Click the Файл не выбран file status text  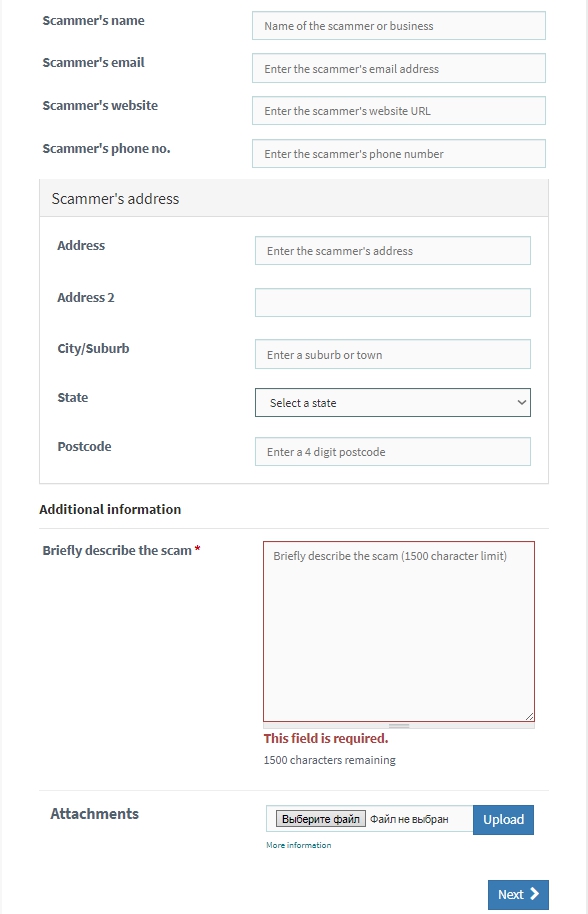(409, 820)
